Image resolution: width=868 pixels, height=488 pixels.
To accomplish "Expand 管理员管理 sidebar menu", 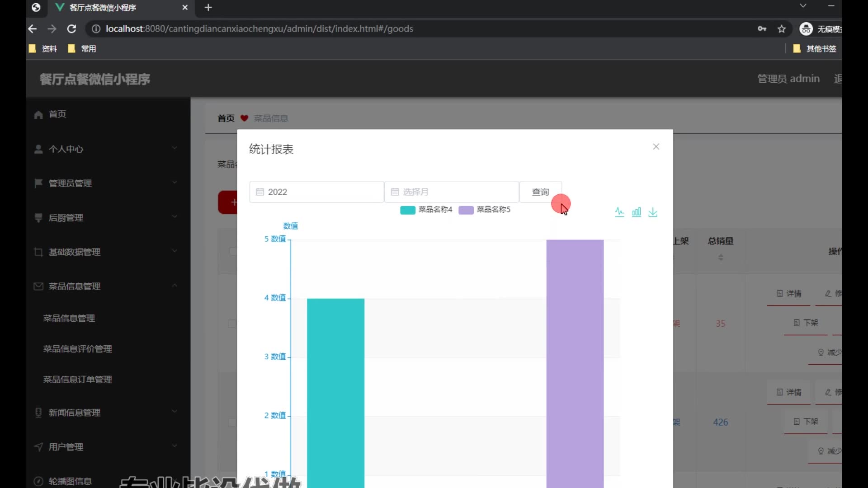I will click(108, 183).
